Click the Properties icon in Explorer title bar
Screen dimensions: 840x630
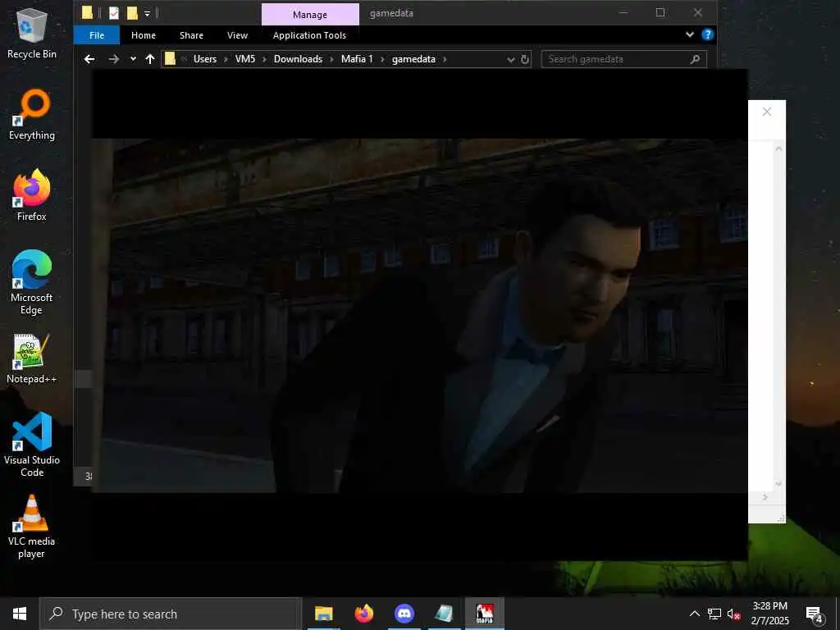(114, 13)
